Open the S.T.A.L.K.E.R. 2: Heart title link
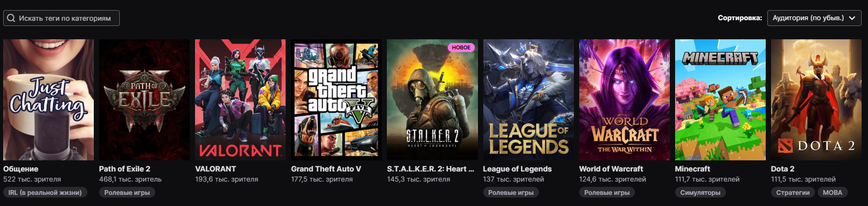Viewport: 868px width, 206px height. [430, 169]
